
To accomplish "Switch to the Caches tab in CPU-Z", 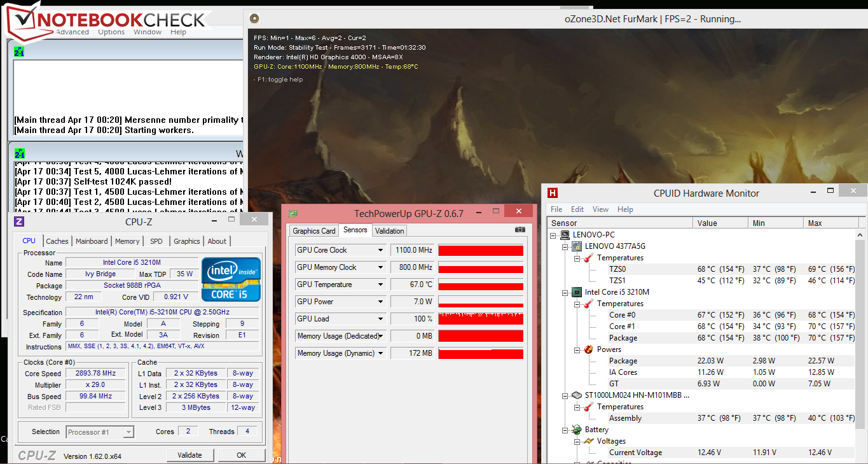I will [x=57, y=241].
